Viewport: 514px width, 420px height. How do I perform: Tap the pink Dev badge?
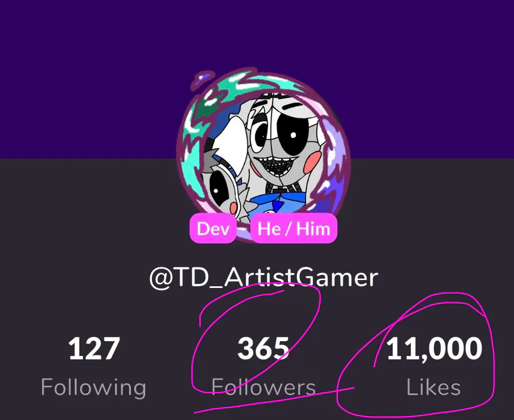pyautogui.click(x=213, y=228)
